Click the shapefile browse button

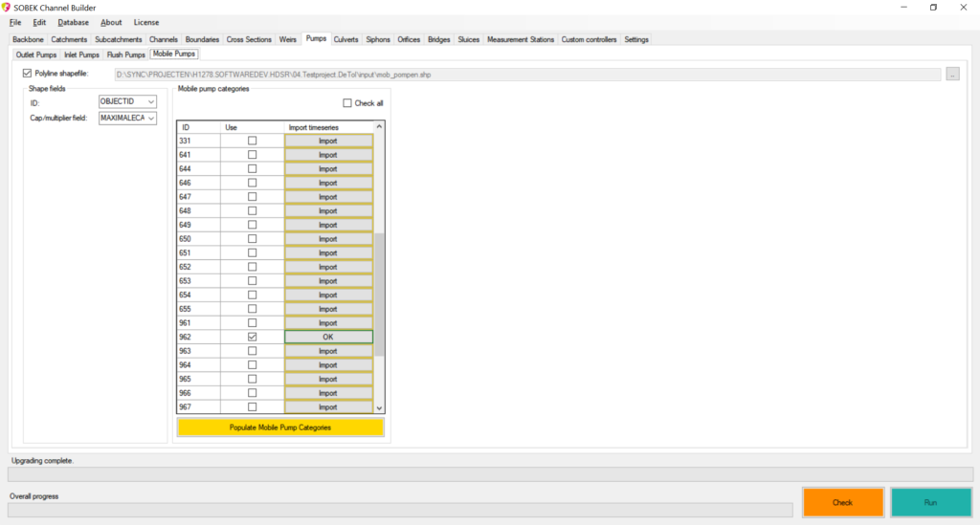pos(952,74)
